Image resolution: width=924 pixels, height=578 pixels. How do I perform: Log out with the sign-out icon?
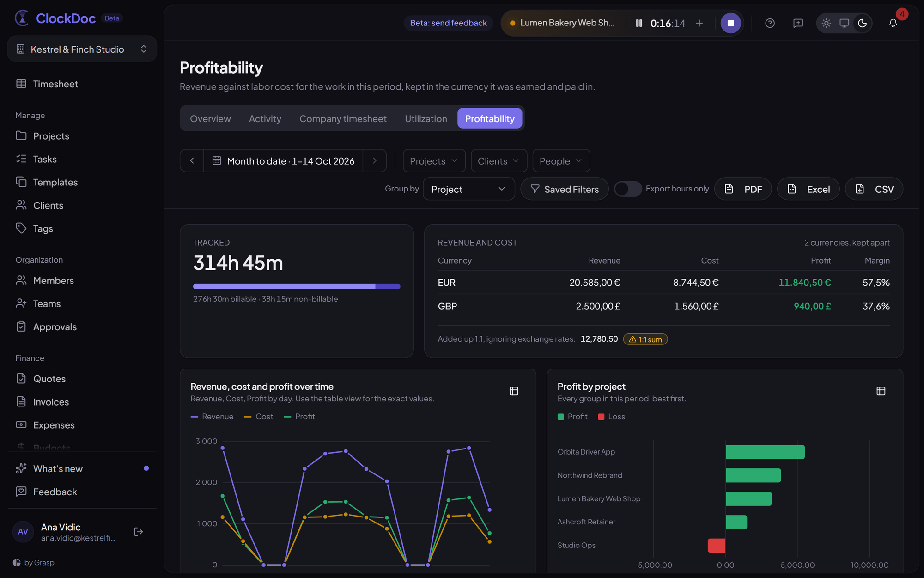coord(139,532)
